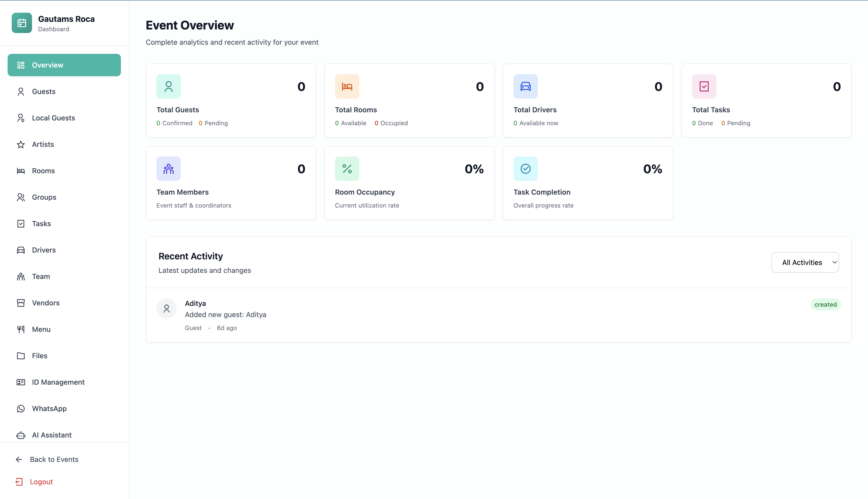Open ID Management from sidebar
Screen dimensions: 868x499
pyautogui.click(x=58, y=382)
